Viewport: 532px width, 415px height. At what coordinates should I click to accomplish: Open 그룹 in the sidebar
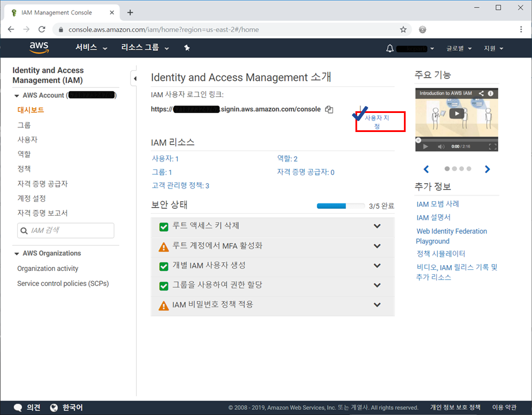24,125
